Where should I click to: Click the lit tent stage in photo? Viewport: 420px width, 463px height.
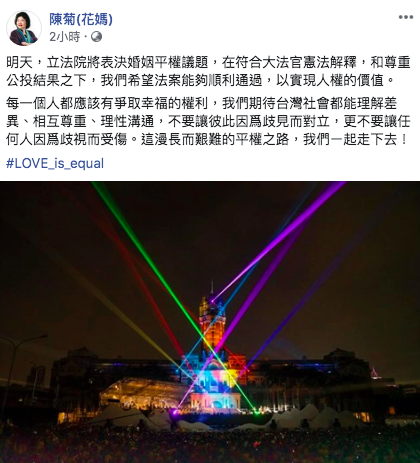tap(145, 393)
